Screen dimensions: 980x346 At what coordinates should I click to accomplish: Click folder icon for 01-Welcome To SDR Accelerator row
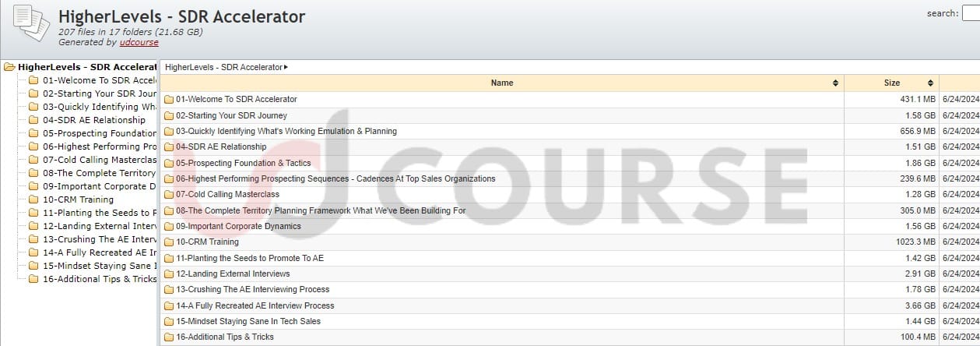(169, 100)
